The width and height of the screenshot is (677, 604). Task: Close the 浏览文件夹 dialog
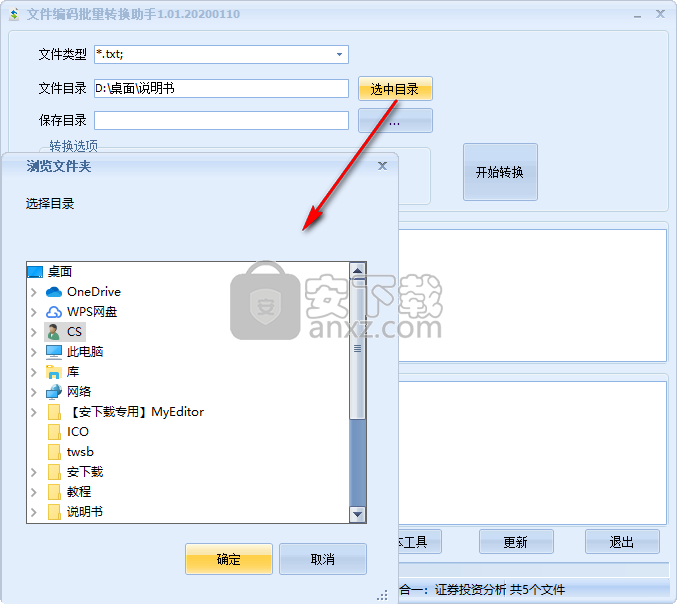(x=382, y=166)
